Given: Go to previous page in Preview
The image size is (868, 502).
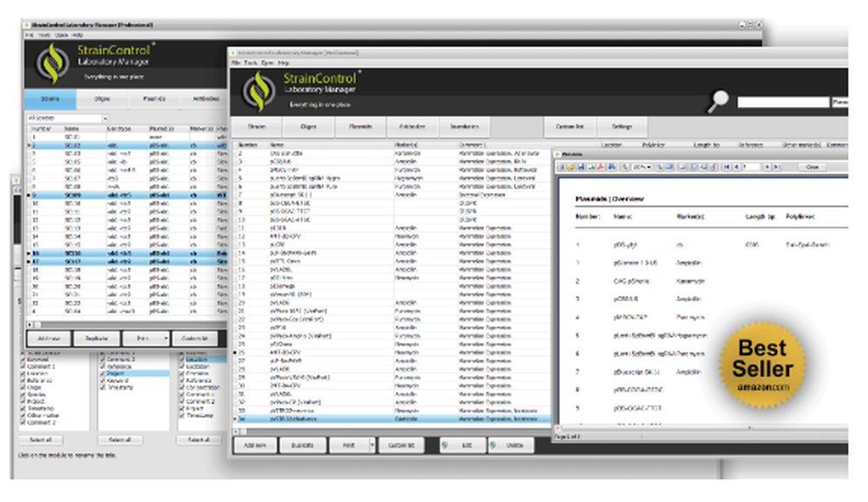Looking at the screenshot, I should coord(736,167).
